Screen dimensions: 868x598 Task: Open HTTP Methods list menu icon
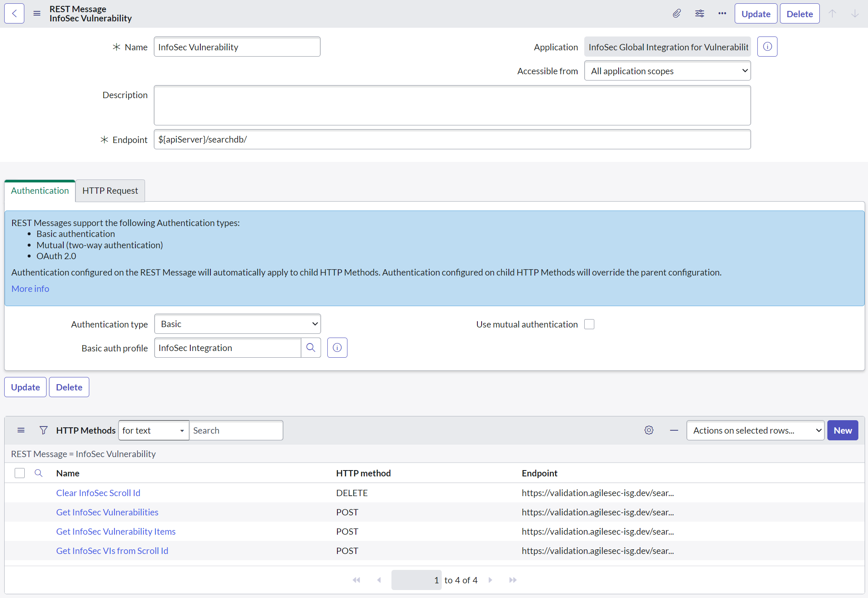tap(21, 430)
